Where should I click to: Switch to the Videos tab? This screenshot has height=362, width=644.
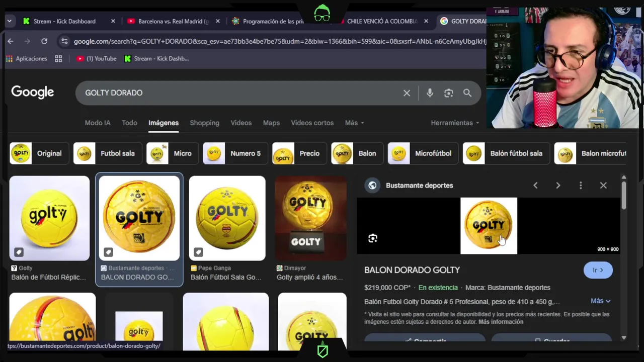(241, 123)
